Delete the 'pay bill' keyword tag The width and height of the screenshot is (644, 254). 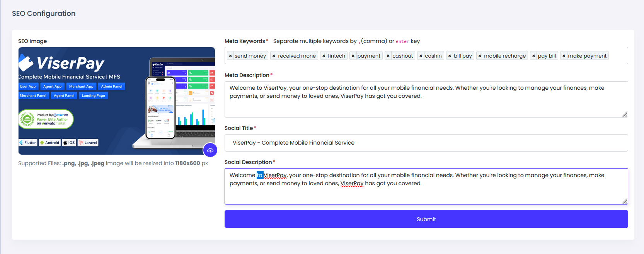pos(533,56)
